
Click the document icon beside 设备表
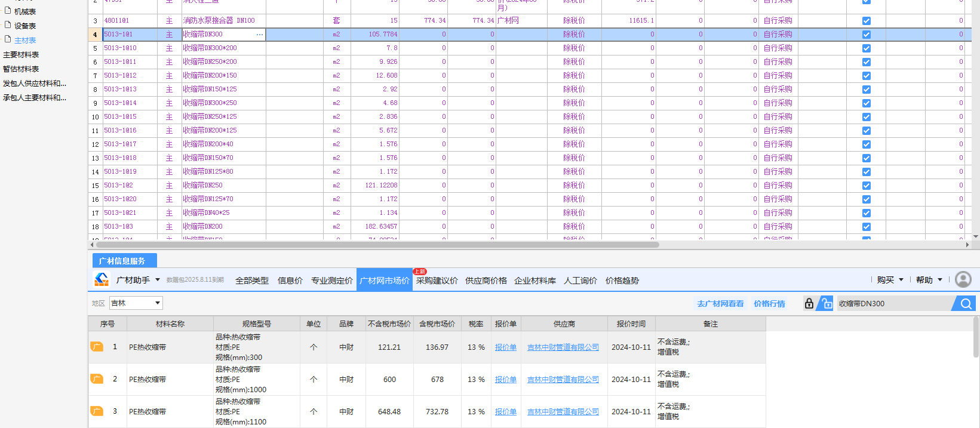(x=8, y=25)
